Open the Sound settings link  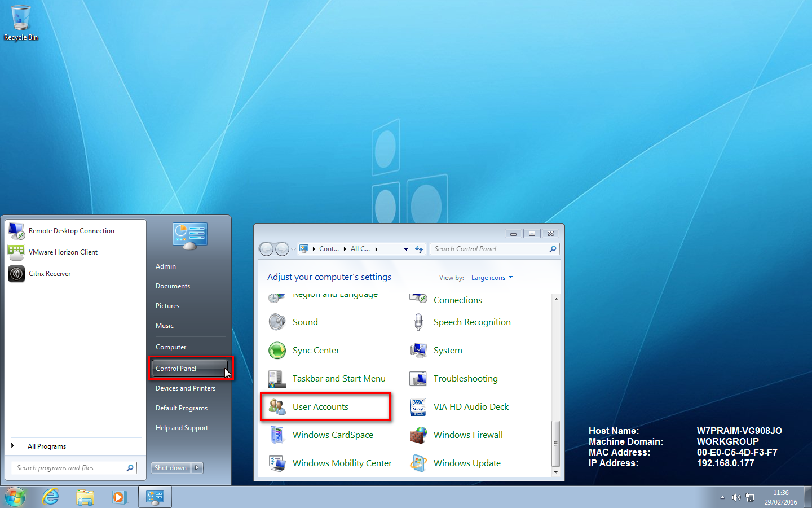pyautogui.click(x=305, y=322)
